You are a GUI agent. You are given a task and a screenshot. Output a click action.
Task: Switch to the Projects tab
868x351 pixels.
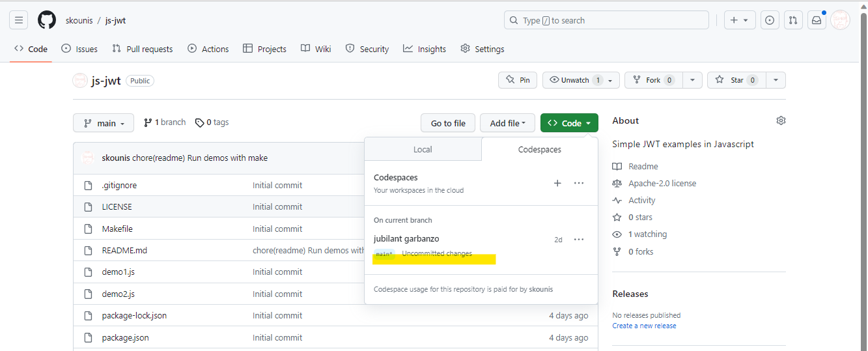tap(264, 49)
